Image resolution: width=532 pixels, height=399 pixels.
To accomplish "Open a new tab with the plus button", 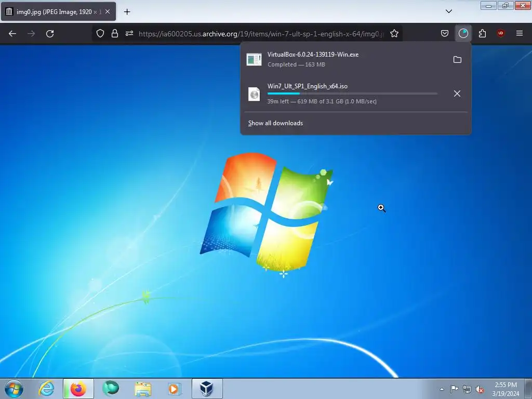I will (x=127, y=12).
